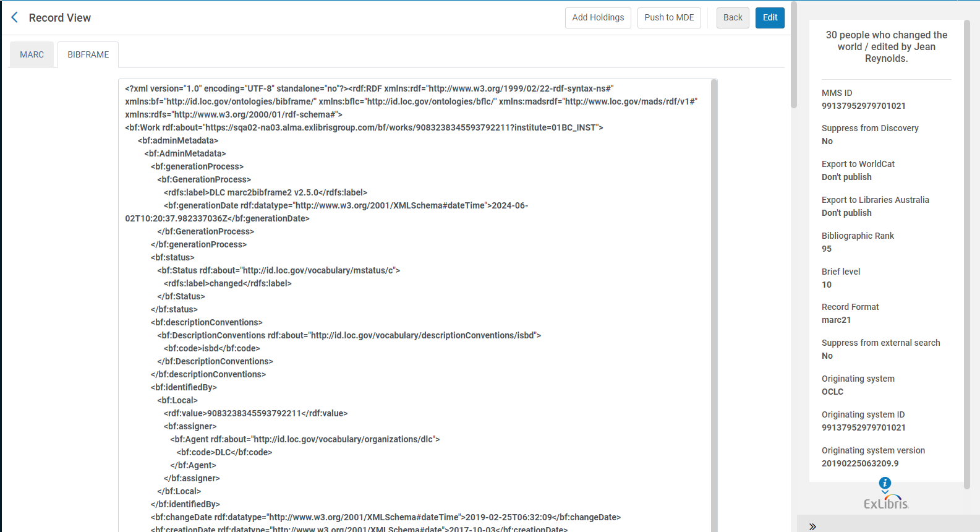Click the small chevron under the info icon
This screenshot has height=532, width=980.
click(885, 492)
